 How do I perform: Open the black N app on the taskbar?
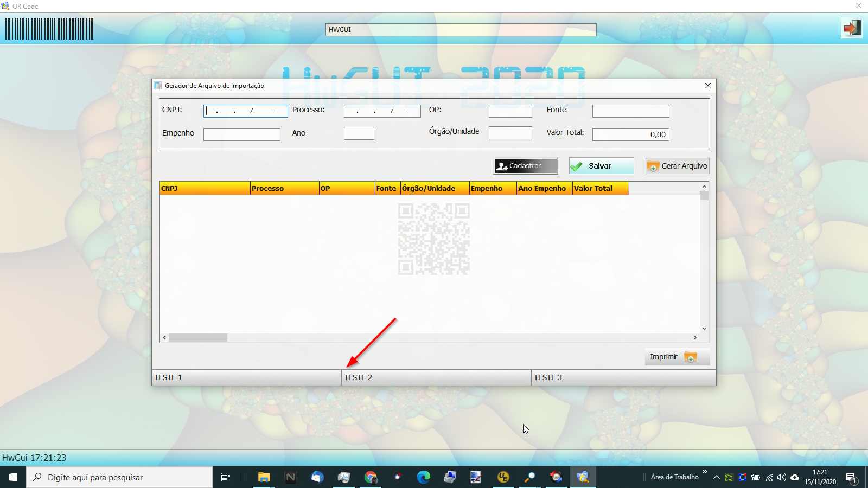pos(291,477)
